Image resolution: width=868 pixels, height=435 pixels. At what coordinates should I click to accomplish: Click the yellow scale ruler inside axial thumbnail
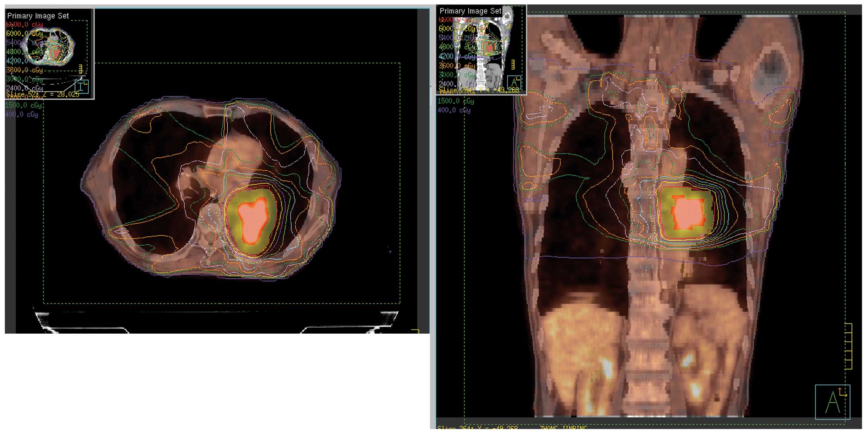pyautogui.click(x=81, y=69)
